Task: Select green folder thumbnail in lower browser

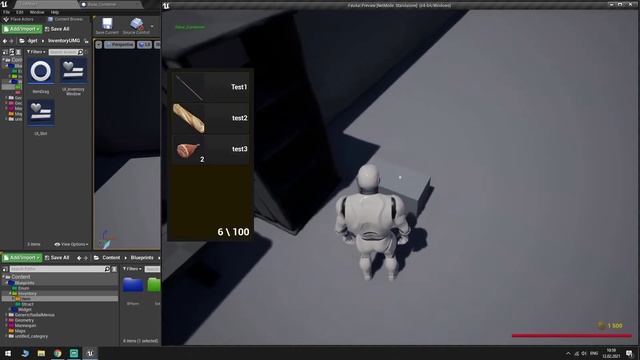Action: (154, 285)
